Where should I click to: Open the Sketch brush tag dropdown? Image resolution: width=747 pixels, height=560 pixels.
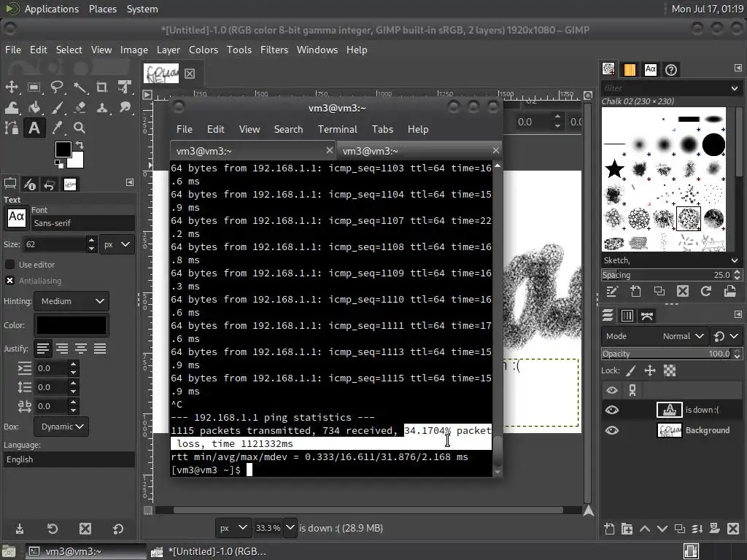734,260
